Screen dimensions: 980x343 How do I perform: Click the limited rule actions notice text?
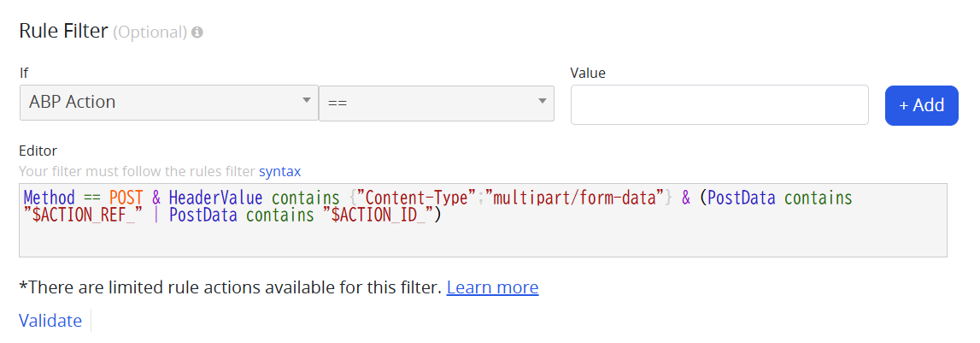229,287
